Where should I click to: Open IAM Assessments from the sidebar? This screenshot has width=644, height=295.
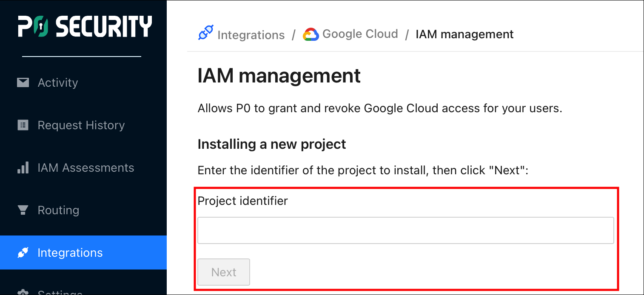(85, 167)
